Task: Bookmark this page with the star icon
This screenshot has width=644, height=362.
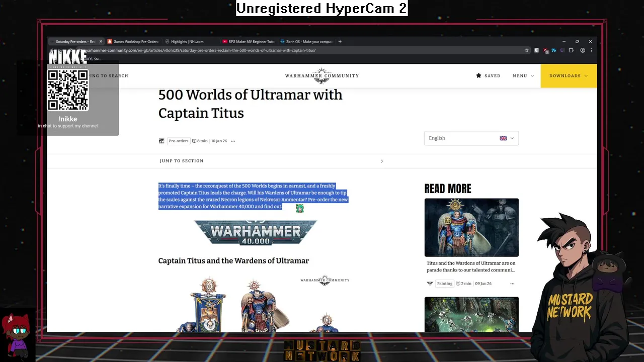Action: [x=527, y=50]
